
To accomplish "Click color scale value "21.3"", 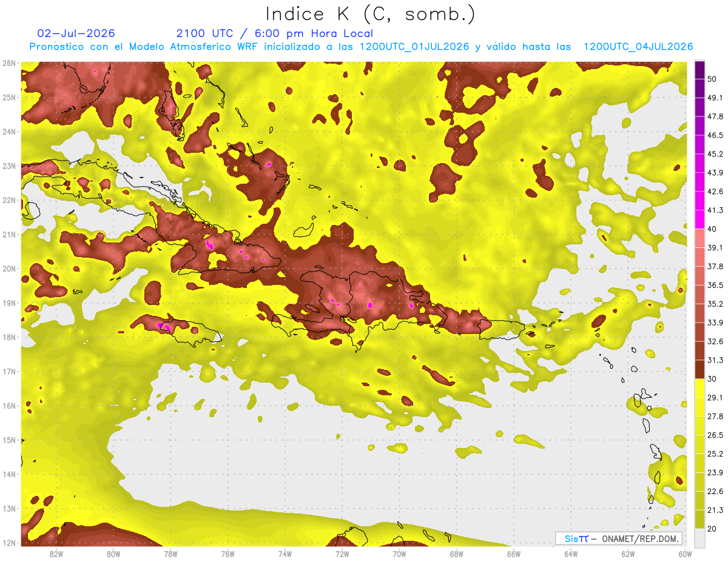I will (x=716, y=510).
